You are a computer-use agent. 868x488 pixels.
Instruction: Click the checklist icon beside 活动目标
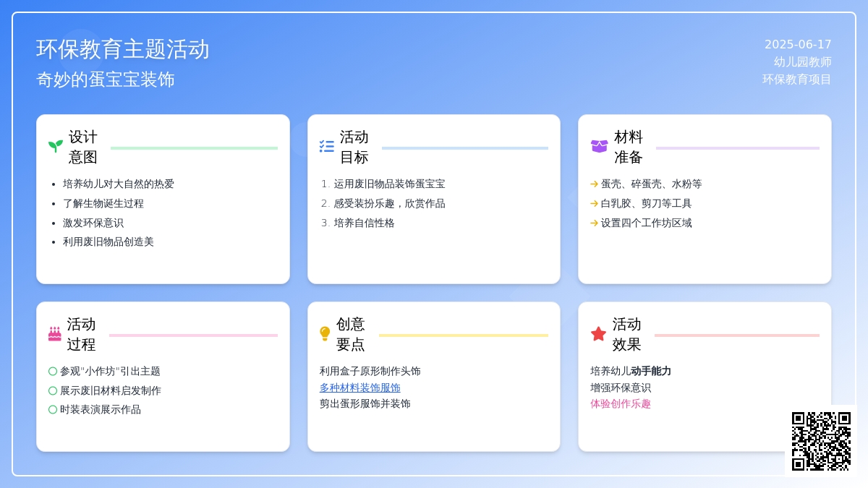click(x=327, y=146)
